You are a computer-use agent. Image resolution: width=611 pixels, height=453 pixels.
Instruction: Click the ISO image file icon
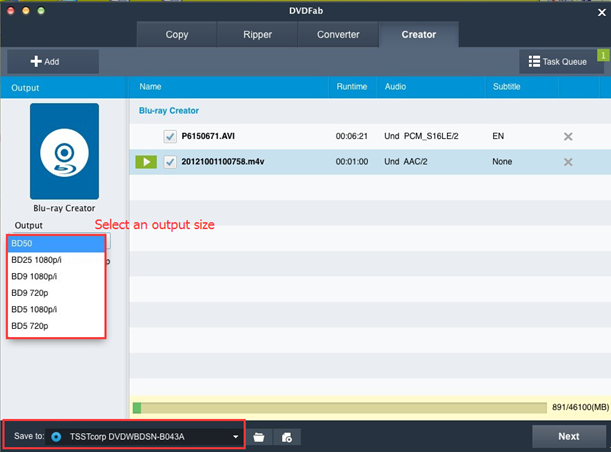[287, 437]
